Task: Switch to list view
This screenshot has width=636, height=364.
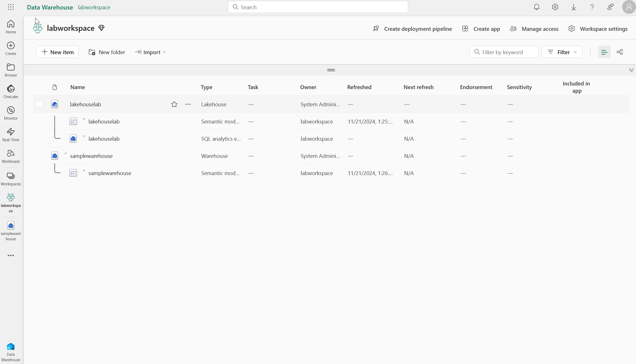Action: click(x=604, y=52)
